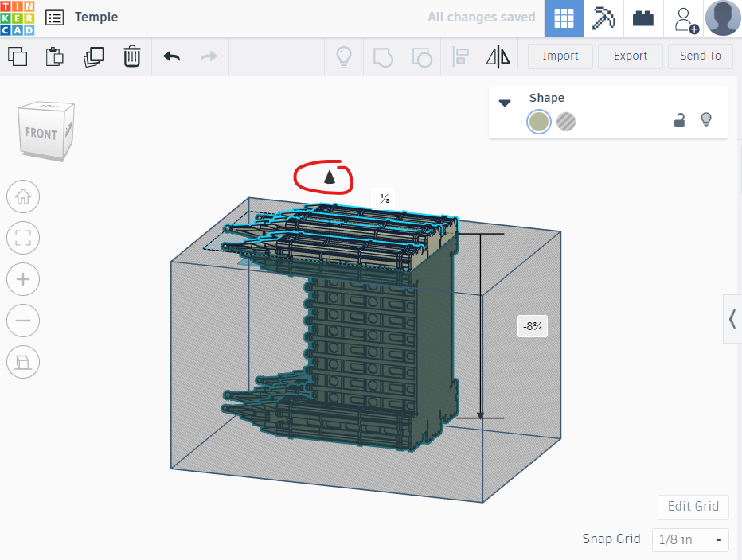The width and height of the screenshot is (742, 560).
Task: Click the Paste icon
Action: [55, 56]
